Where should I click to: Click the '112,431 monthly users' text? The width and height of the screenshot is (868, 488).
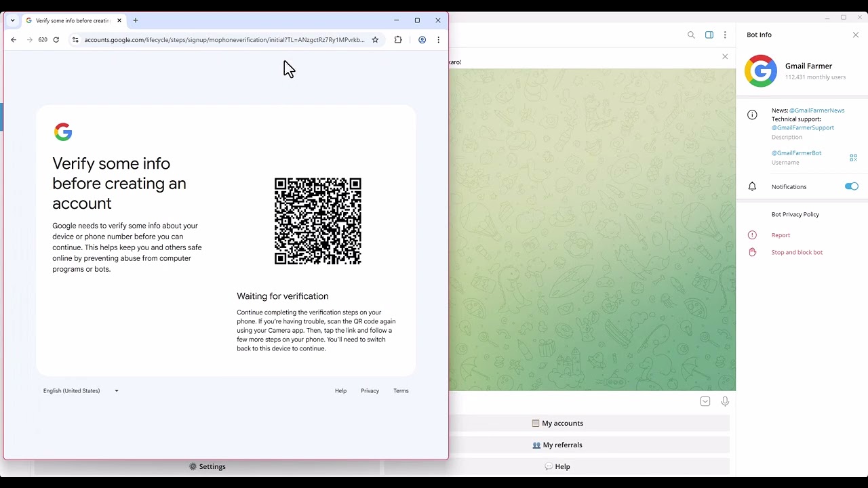point(816,77)
